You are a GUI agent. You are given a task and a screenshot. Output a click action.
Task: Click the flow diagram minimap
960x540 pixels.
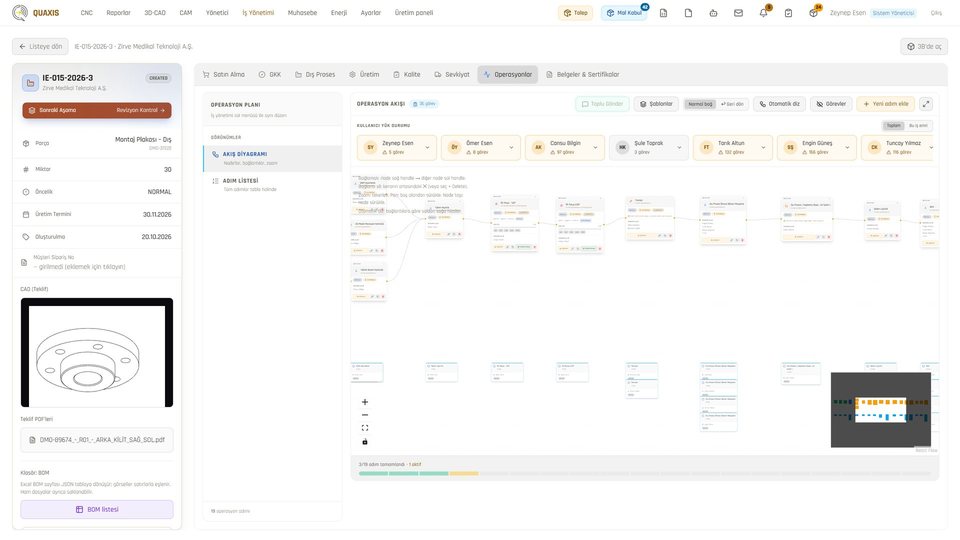[x=880, y=410]
